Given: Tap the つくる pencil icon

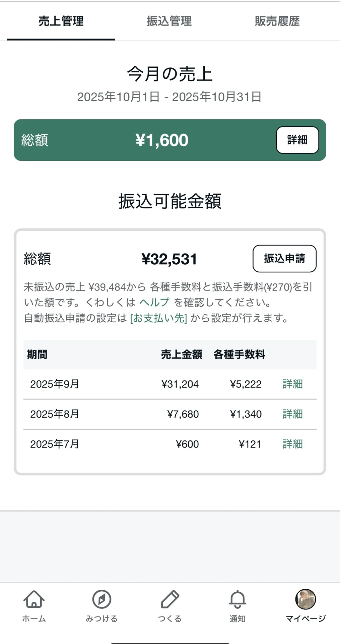Looking at the screenshot, I should tap(170, 599).
